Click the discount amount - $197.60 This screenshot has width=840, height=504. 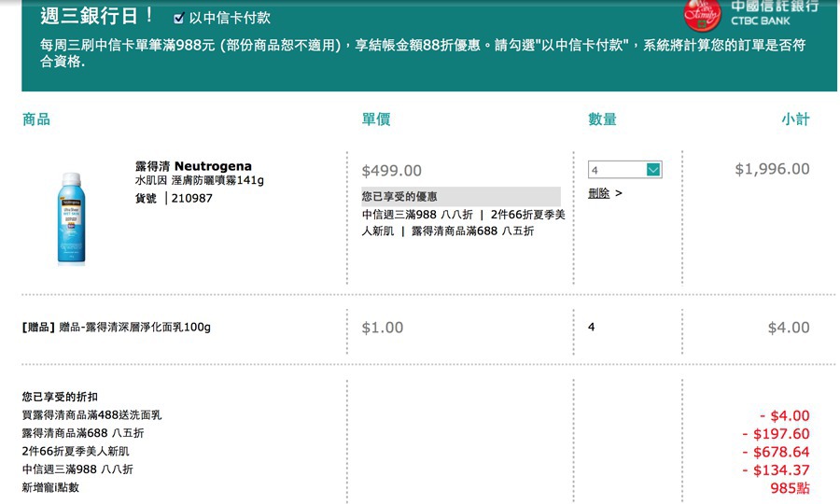coord(776,434)
